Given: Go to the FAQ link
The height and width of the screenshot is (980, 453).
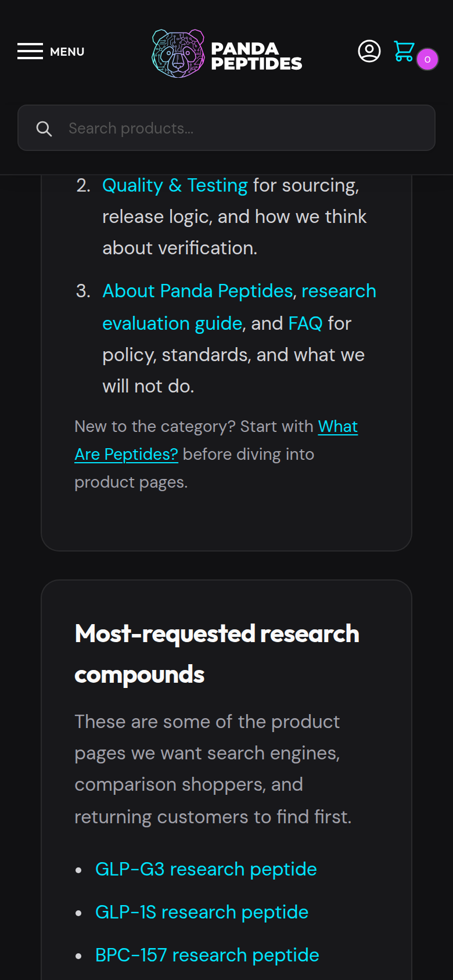Looking at the screenshot, I should pyautogui.click(x=305, y=323).
